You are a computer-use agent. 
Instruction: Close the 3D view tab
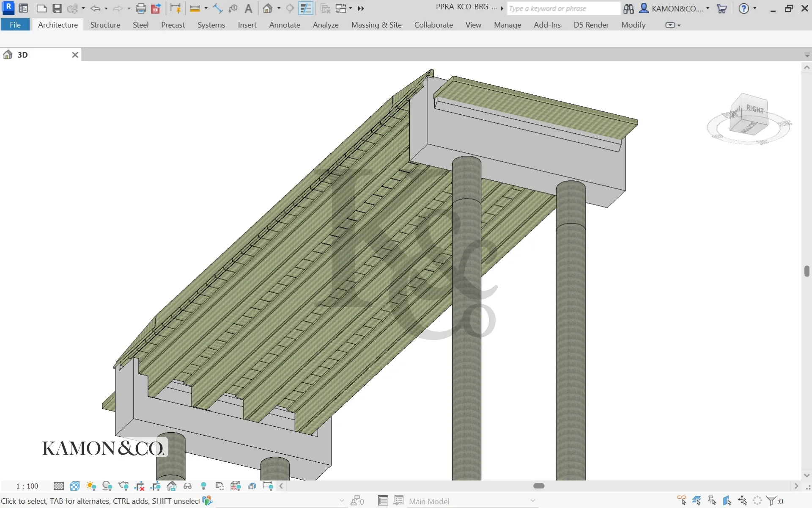tap(75, 55)
